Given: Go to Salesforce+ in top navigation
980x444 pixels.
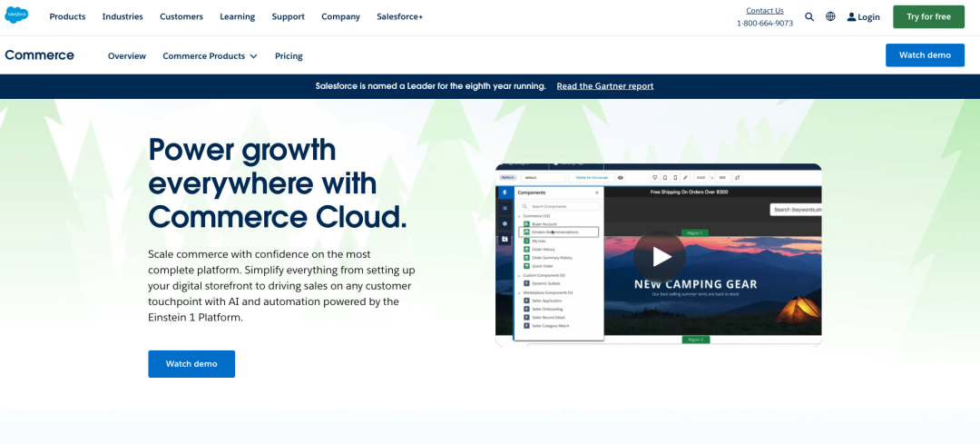Looking at the screenshot, I should click(x=400, y=17).
